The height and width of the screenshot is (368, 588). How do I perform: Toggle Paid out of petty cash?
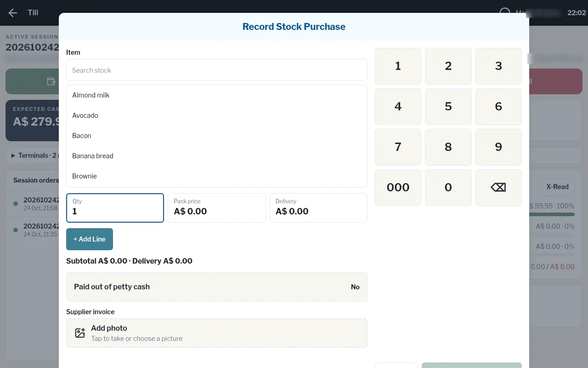tap(217, 287)
